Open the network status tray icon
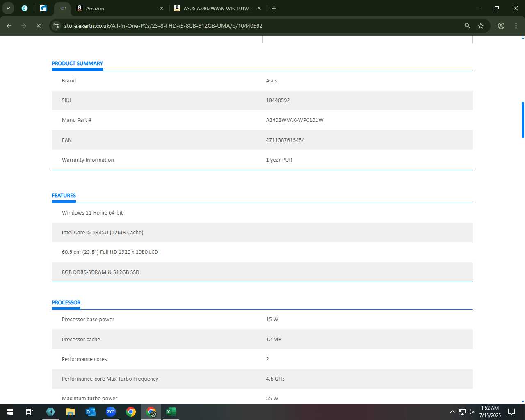The width and height of the screenshot is (525, 420). click(462, 412)
